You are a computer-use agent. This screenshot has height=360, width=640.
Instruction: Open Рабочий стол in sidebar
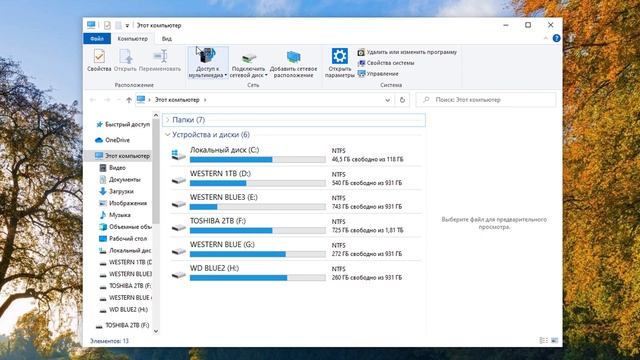123,239
